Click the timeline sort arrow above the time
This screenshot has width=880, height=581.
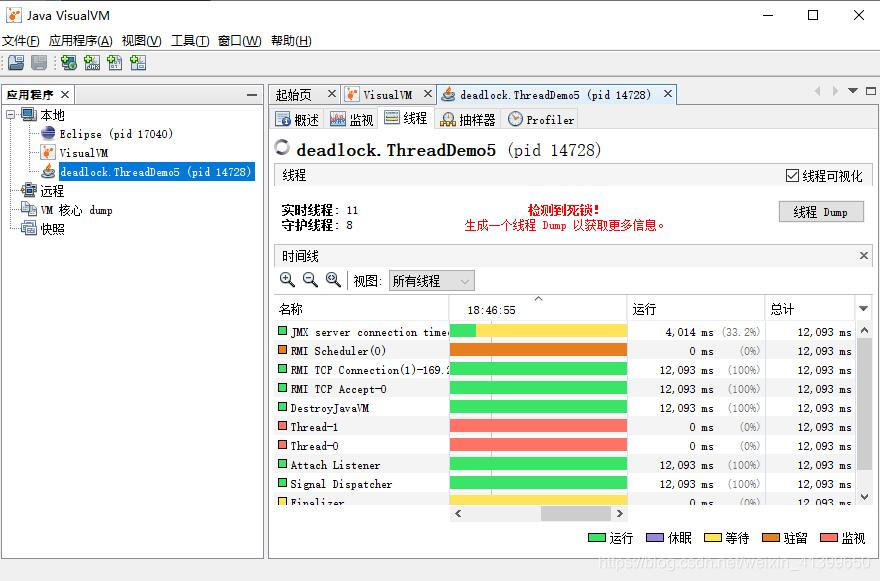538,299
